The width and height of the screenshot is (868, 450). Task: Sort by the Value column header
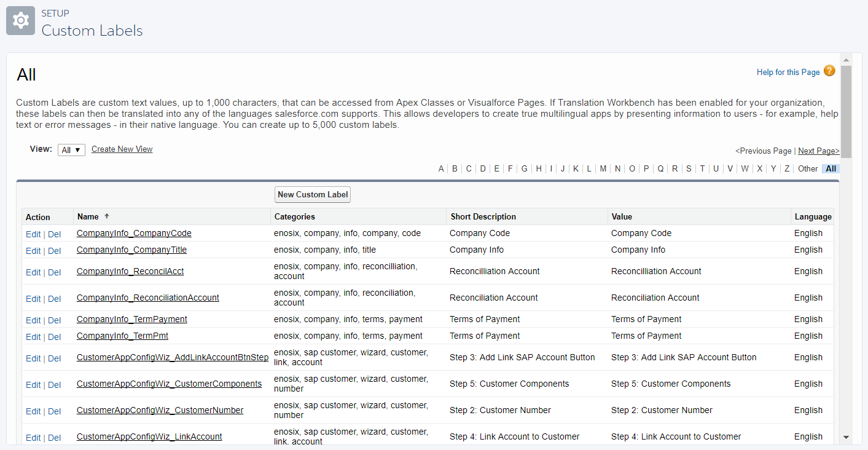[622, 216]
